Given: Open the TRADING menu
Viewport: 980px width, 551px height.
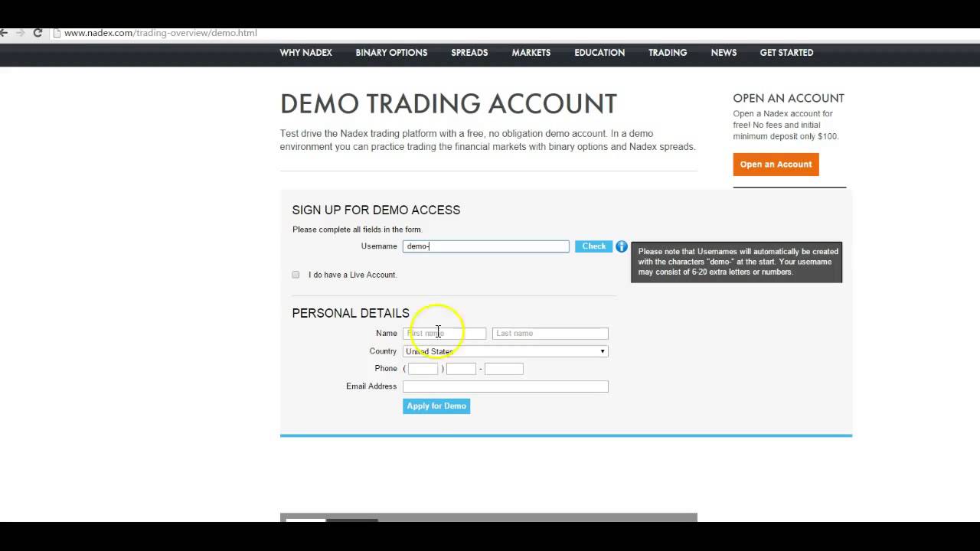Looking at the screenshot, I should point(668,53).
